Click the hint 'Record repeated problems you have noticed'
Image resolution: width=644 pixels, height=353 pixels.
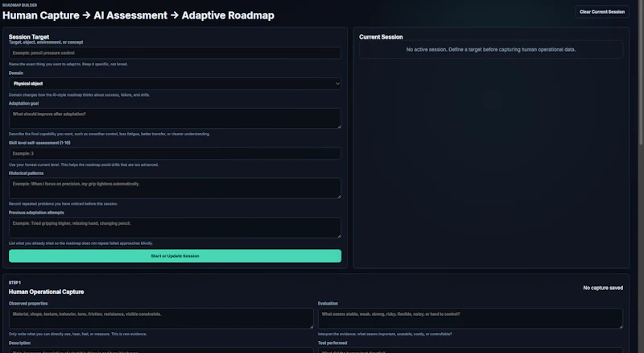[64, 204]
